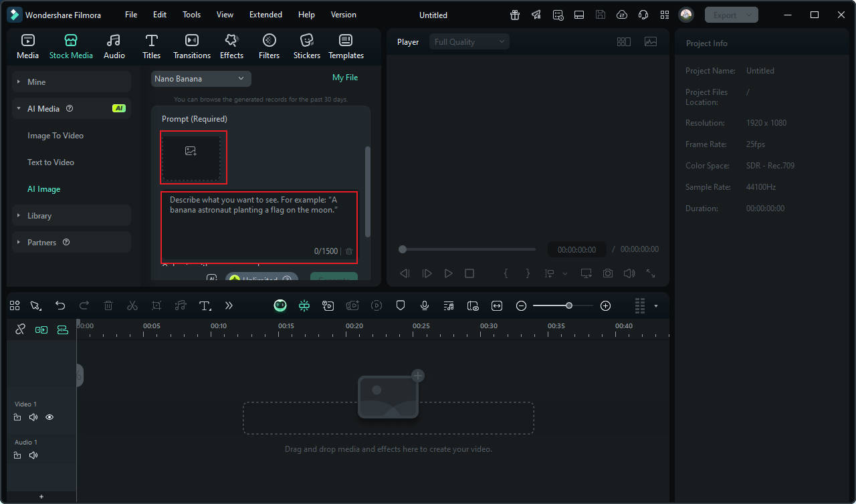Expand the Partners section
Image resolution: width=856 pixels, height=504 pixels.
click(72, 242)
